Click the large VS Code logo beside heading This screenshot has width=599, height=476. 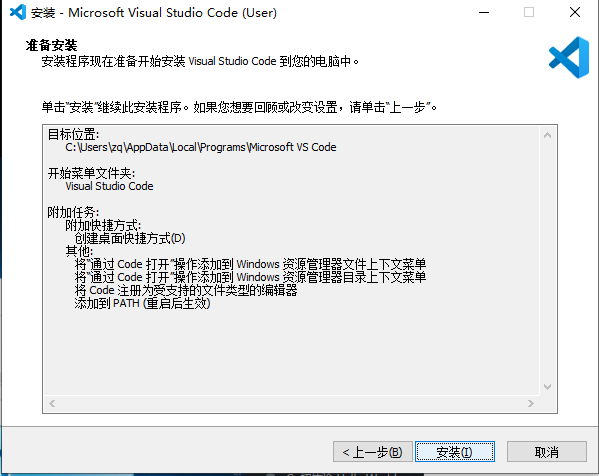(x=569, y=57)
